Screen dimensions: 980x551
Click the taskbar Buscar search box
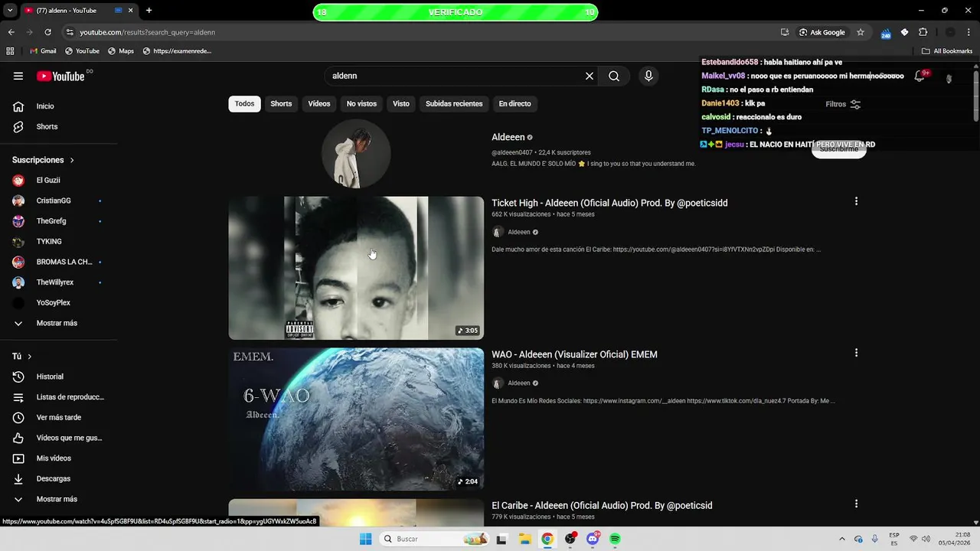coord(434,539)
